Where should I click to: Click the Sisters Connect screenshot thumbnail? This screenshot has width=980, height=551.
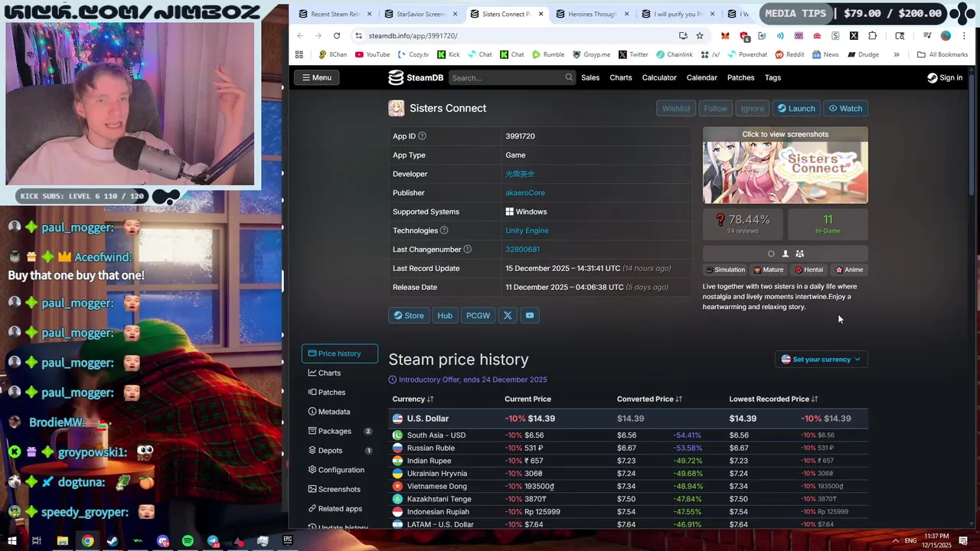click(786, 165)
